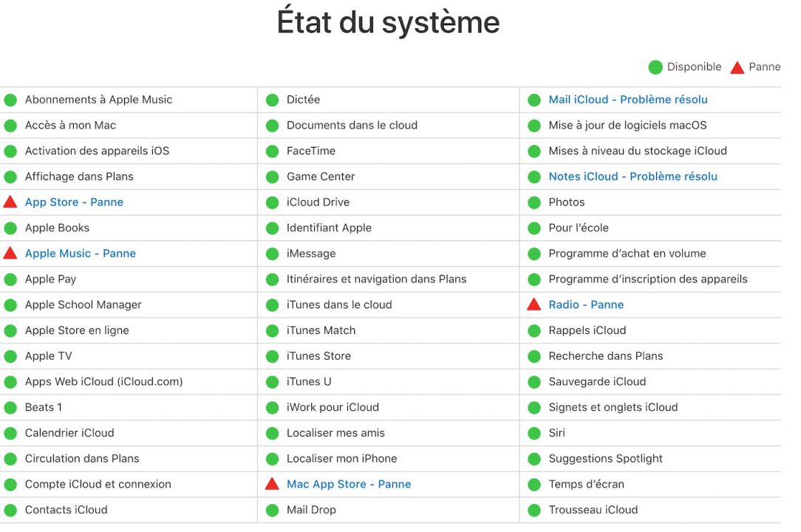The height and width of the screenshot is (532, 801).
Task: Click the État du système heading
Action: click(x=388, y=22)
